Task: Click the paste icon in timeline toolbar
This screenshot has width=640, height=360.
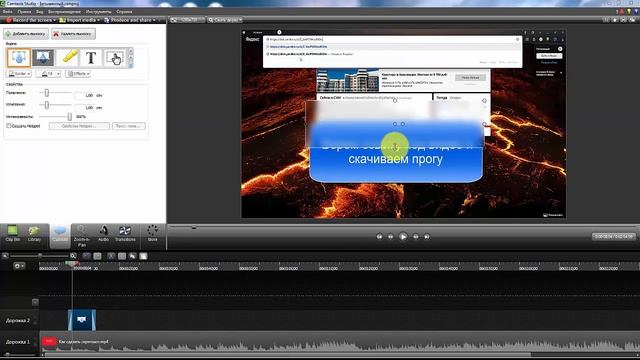Action: (x=143, y=256)
